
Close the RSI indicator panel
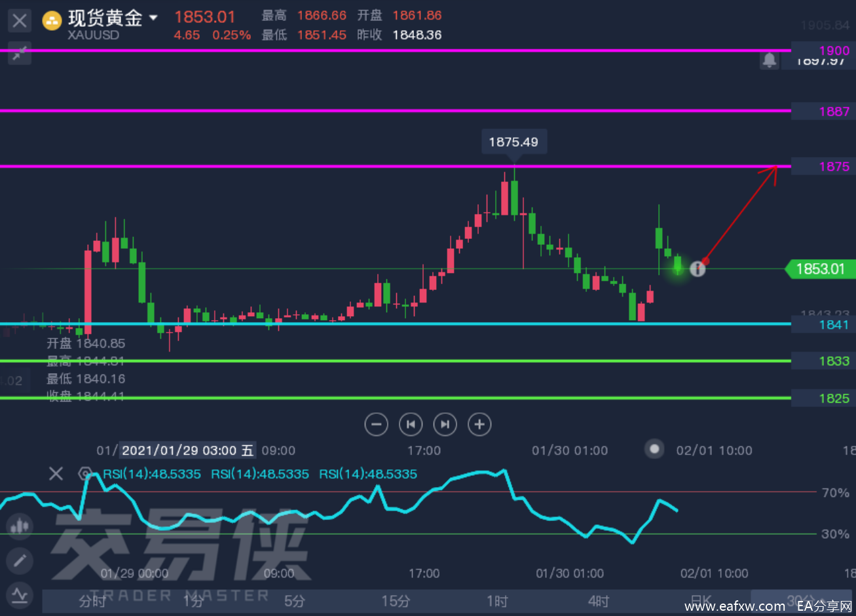pyautogui.click(x=56, y=473)
